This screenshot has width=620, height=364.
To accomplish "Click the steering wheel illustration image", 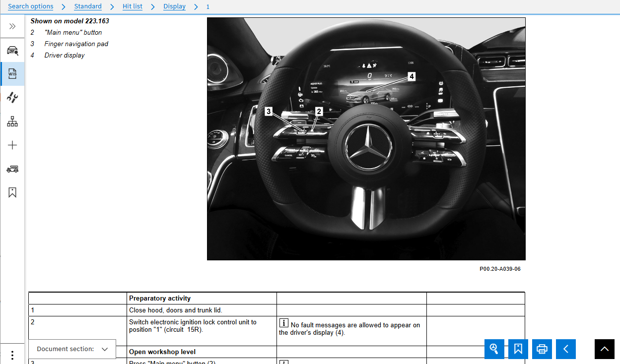I will (x=366, y=139).
